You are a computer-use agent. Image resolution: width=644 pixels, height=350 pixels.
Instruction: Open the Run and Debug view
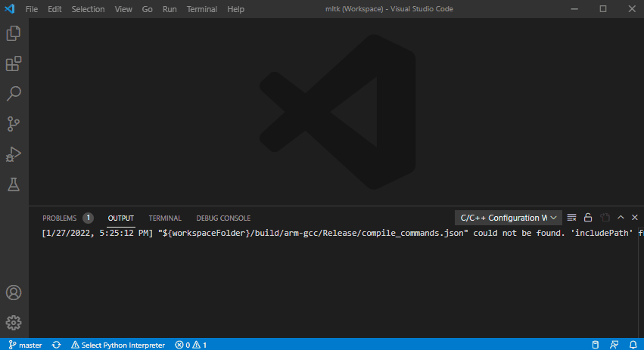coord(14,154)
